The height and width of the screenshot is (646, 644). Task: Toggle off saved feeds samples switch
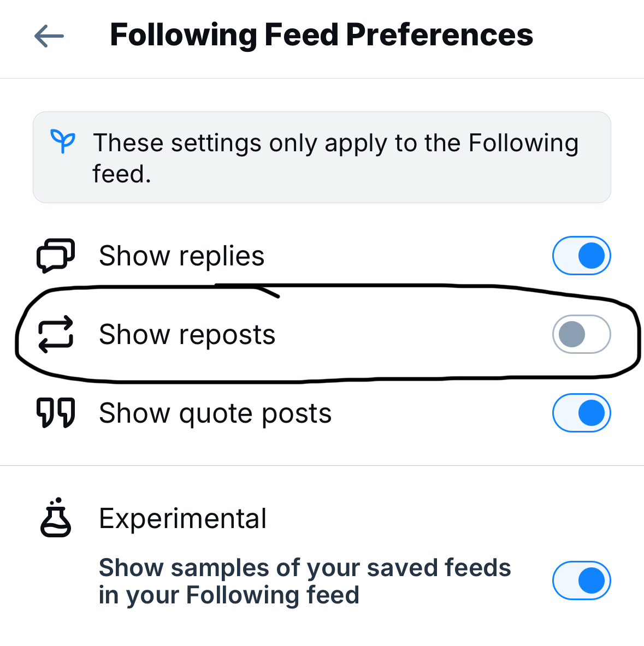click(x=581, y=580)
